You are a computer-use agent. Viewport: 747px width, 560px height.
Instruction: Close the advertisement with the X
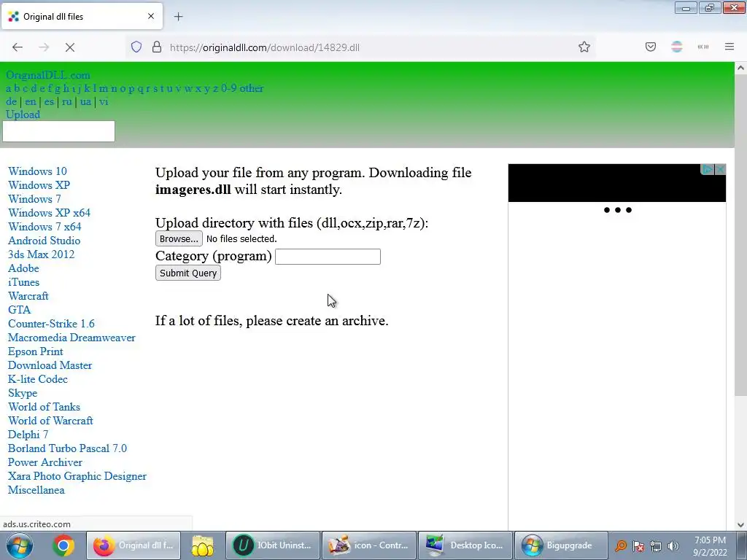(720, 169)
